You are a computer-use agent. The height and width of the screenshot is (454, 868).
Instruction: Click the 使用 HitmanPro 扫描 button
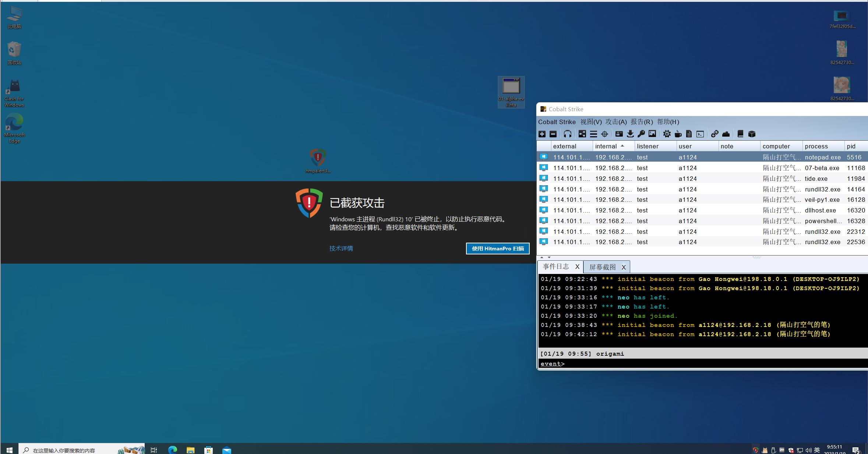(x=498, y=249)
